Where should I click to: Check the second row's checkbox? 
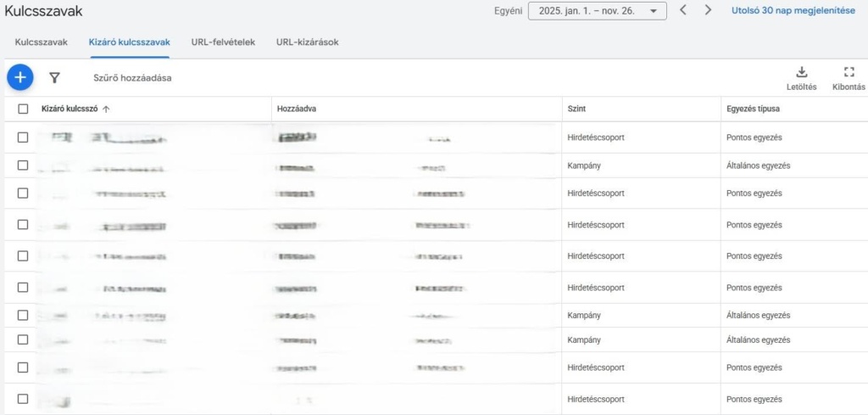coord(23,165)
